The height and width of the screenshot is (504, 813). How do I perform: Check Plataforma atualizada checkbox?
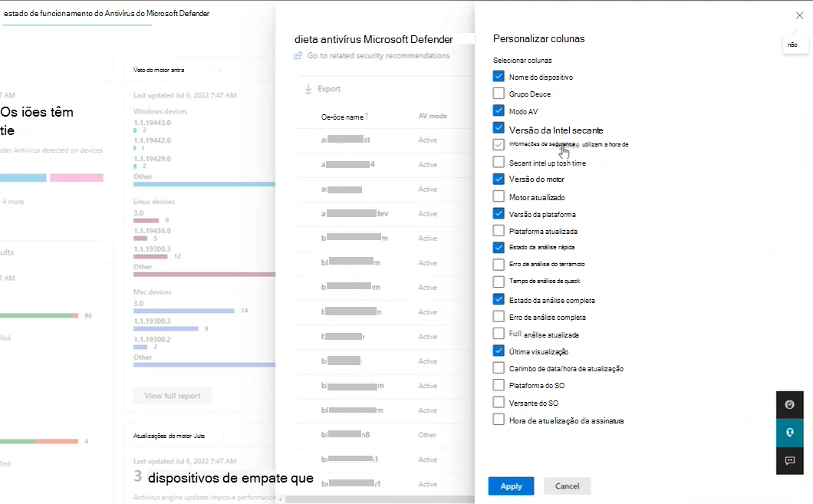[499, 230]
